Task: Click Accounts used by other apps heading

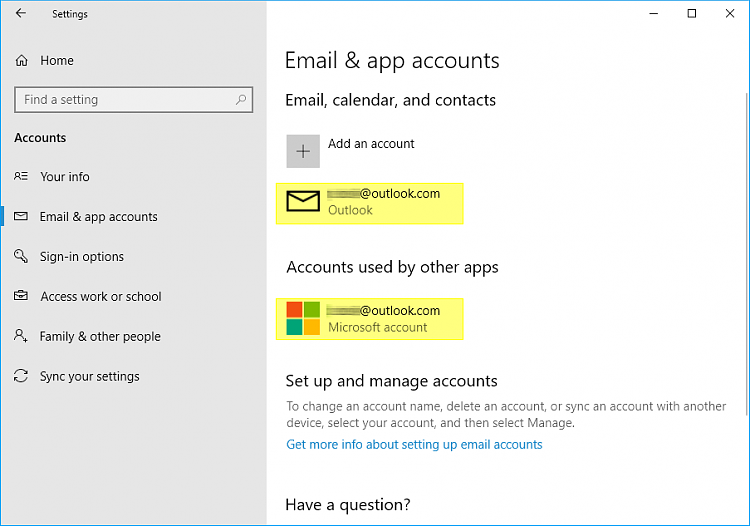Action: pyautogui.click(x=392, y=267)
